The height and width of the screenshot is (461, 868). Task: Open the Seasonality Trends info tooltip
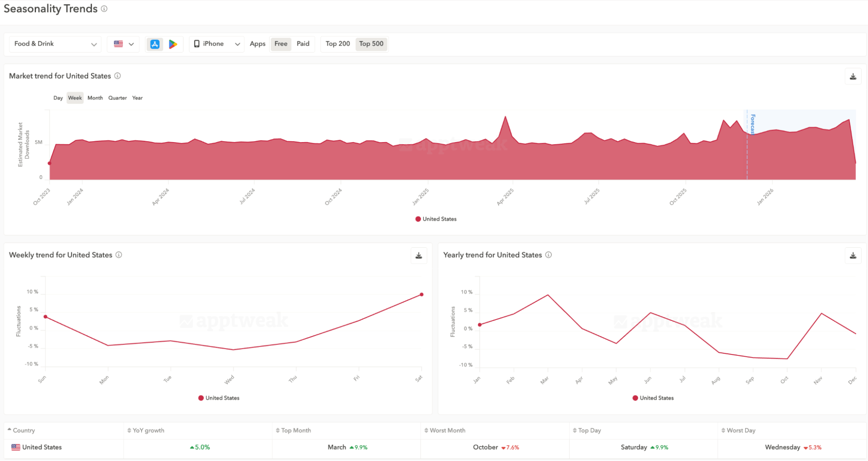coord(103,9)
